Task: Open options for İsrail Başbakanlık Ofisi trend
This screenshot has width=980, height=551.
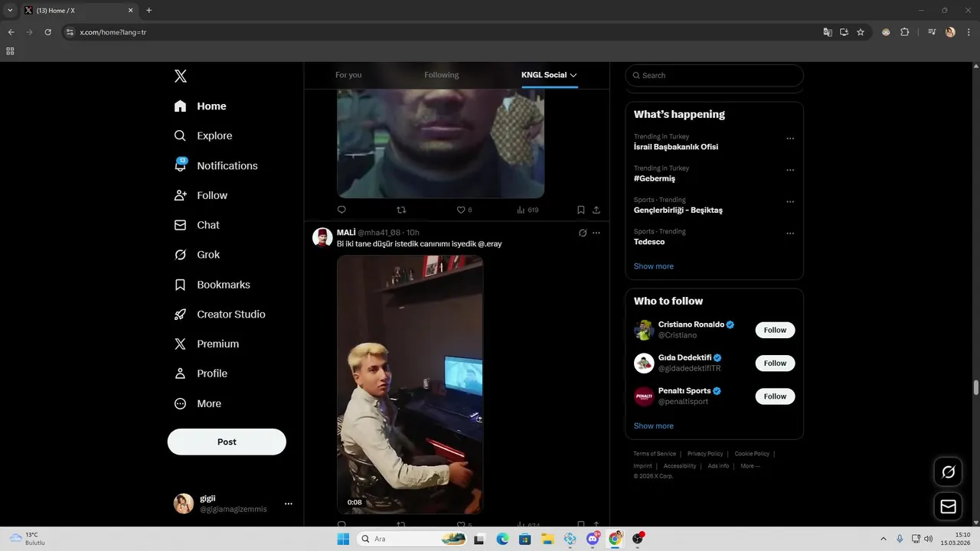Action: 790,139
